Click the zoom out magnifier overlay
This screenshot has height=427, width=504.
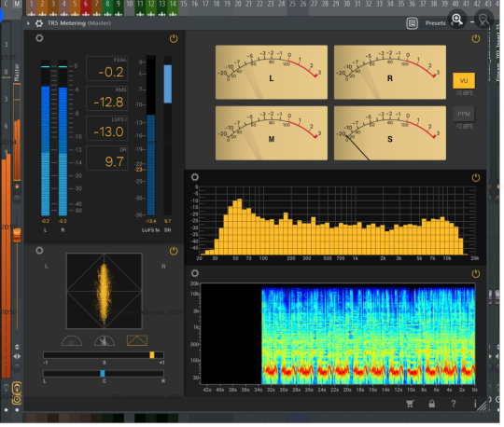coord(483,20)
